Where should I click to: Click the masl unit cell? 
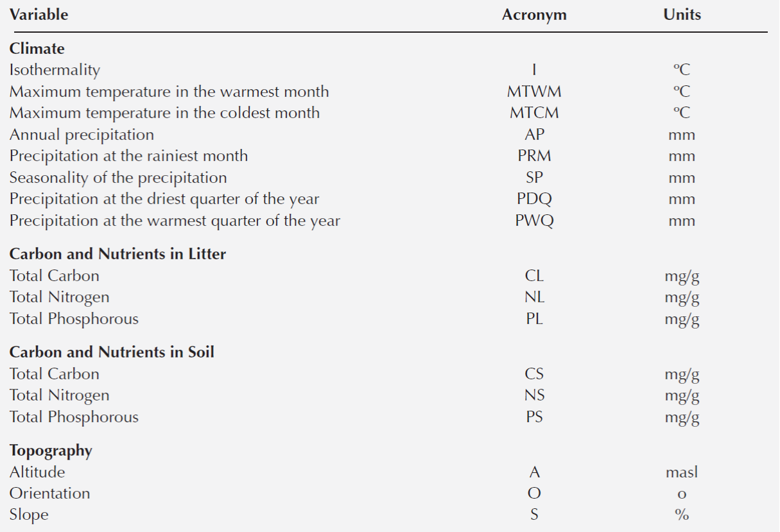[x=682, y=472]
